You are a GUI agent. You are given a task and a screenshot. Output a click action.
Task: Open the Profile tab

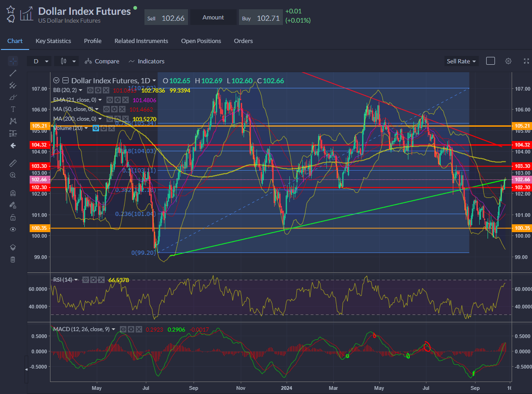93,41
